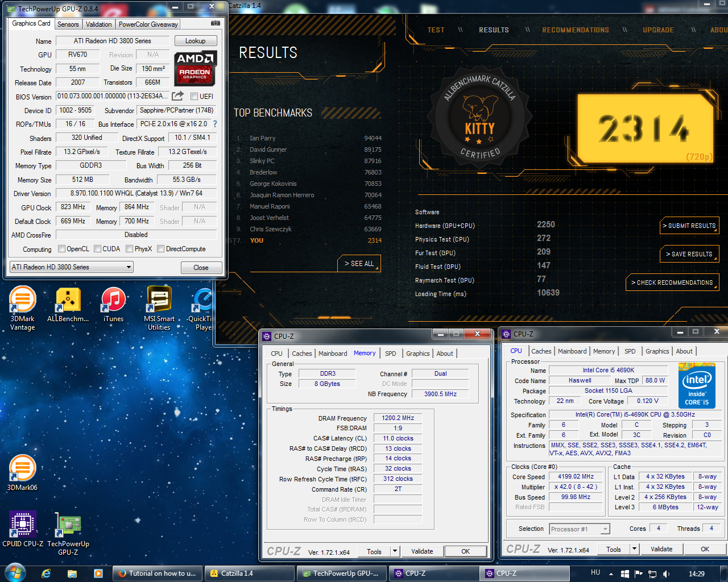Click Save Results in Catzilla

click(x=689, y=254)
